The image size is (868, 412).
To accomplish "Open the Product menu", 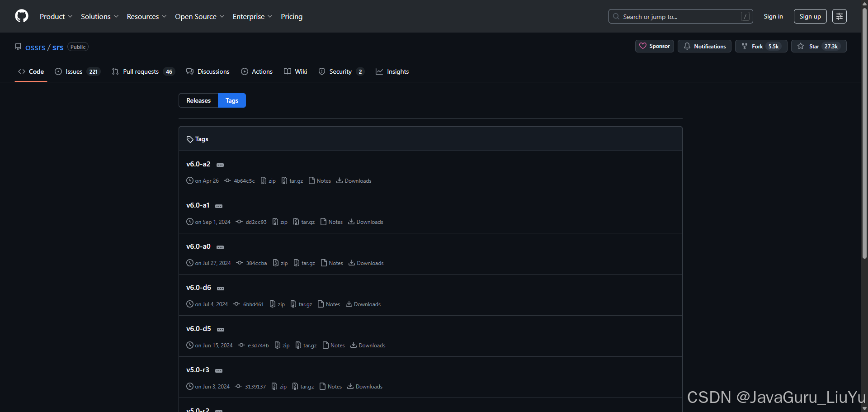I will coord(56,17).
